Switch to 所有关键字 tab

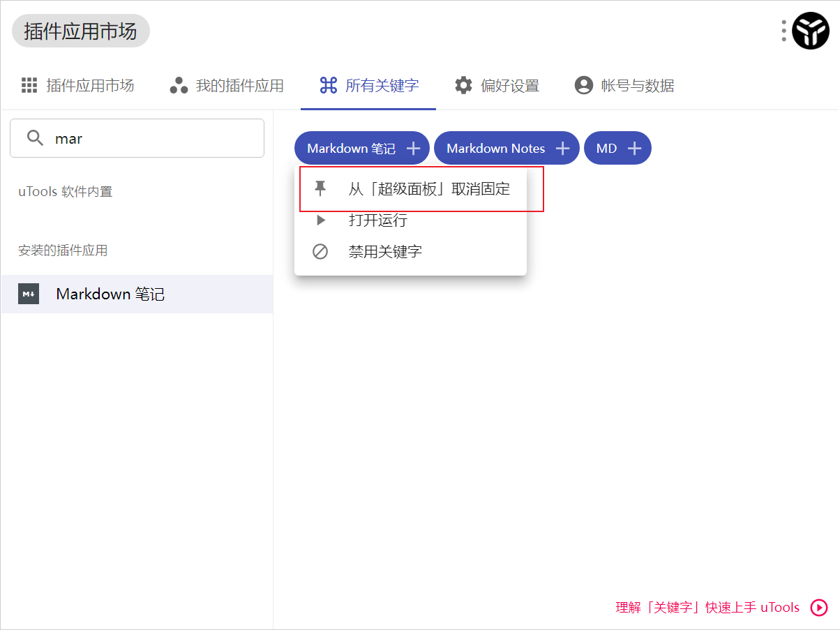pyautogui.click(x=368, y=86)
